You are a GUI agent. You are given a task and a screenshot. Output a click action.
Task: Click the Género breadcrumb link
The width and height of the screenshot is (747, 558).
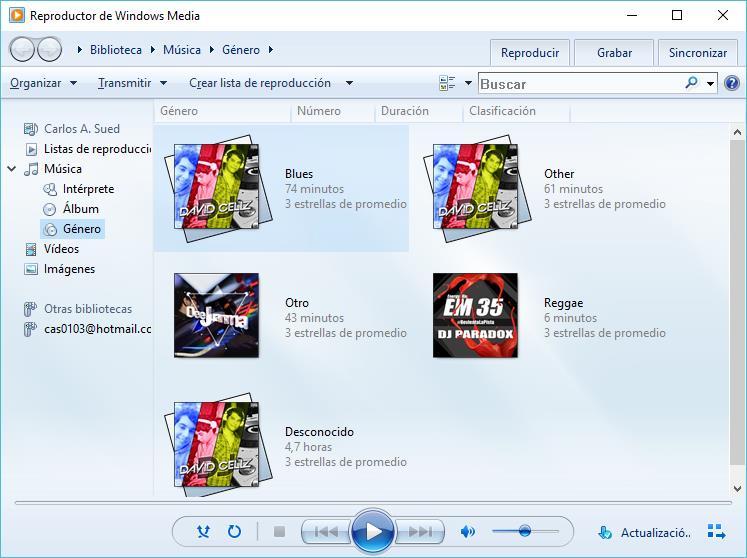pos(241,50)
